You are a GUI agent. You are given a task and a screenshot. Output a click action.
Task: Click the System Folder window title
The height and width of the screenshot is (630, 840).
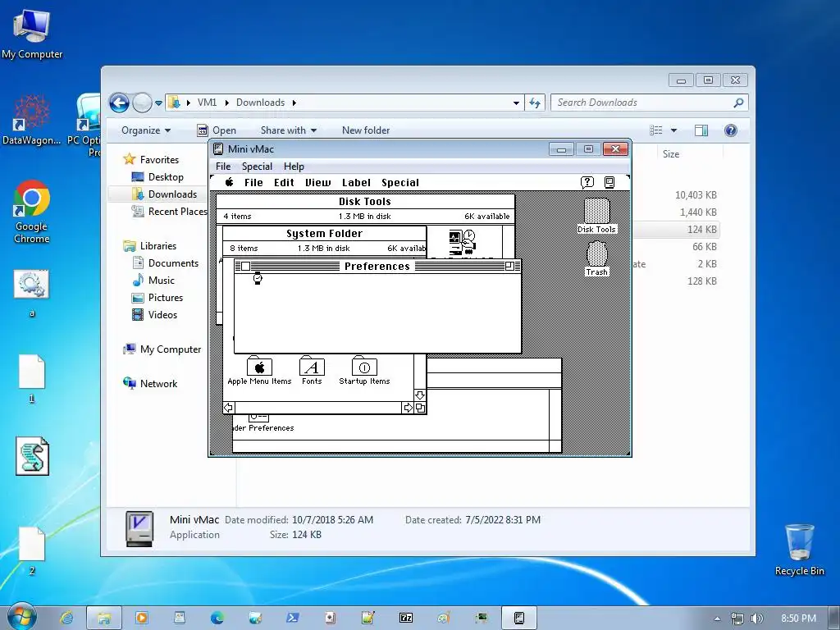point(324,234)
